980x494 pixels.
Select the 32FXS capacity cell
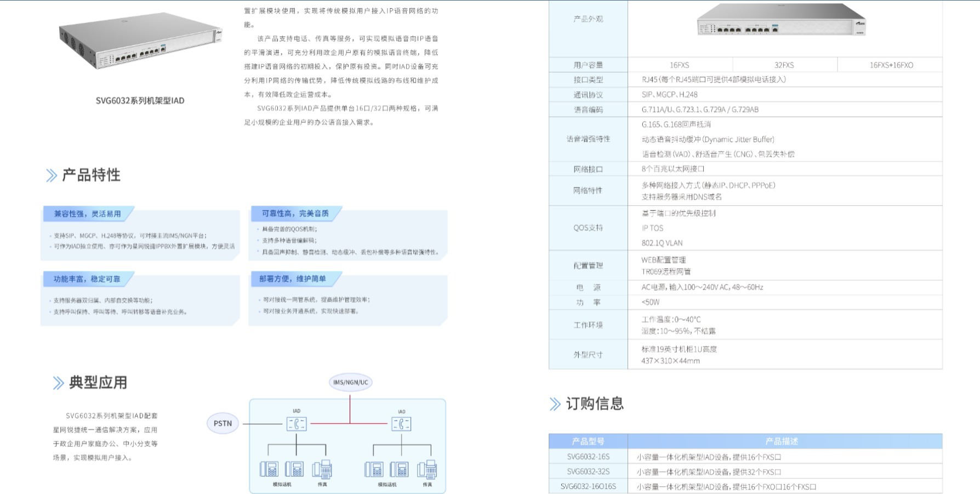point(784,65)
